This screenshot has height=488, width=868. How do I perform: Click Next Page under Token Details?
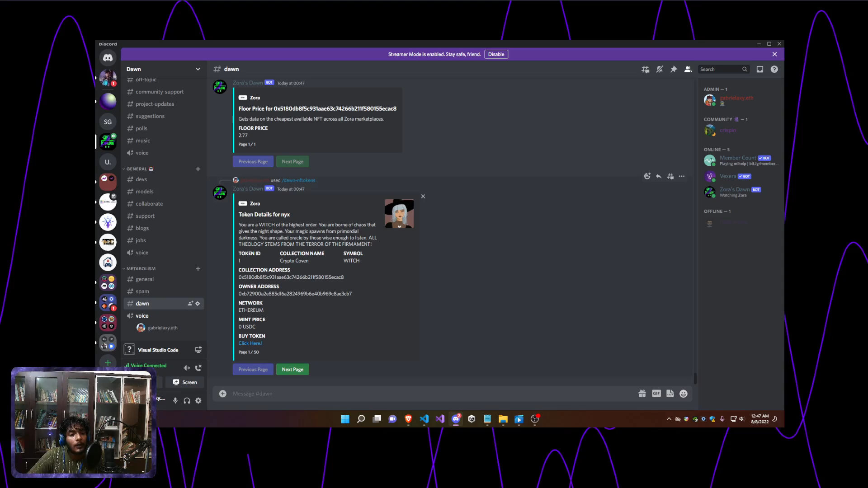(292, 369)
